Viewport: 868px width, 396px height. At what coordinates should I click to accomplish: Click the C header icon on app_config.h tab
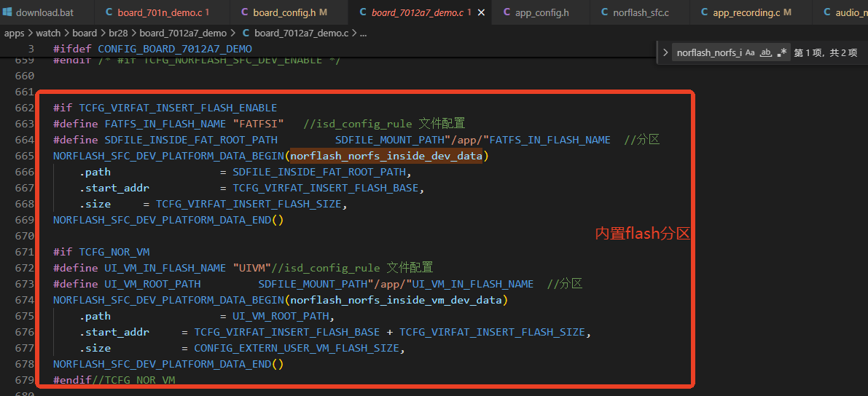click(507, 12)
